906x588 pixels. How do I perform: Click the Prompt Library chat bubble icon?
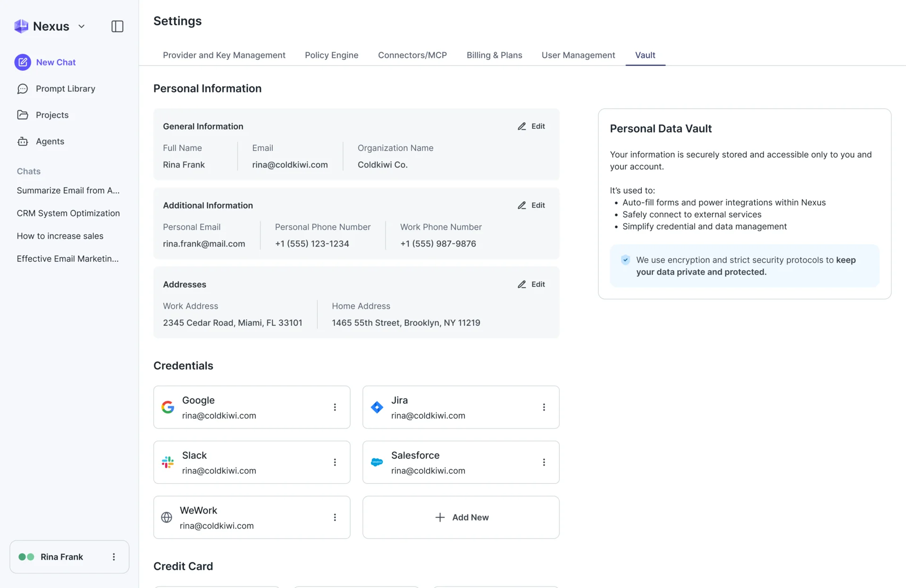(23, 89)
